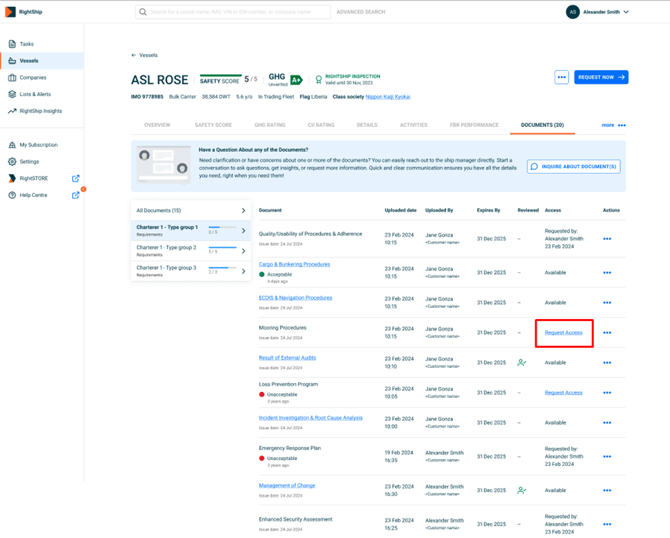Screen dimensions: 670x538
Task: Open Tasks from the sidebar
Action: (x=27, y=44)
